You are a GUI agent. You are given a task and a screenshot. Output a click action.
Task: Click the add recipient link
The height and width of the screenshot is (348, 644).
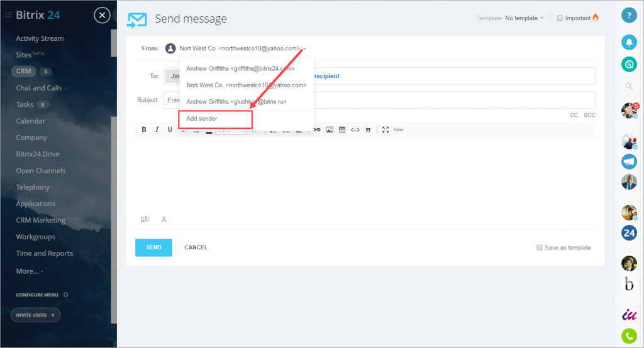[x=327, y=76]
